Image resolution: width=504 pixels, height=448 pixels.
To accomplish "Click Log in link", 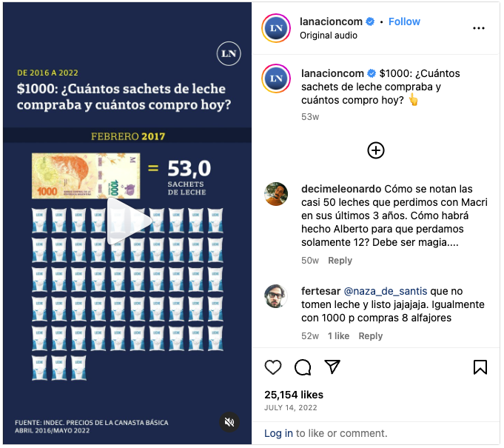I will click(278, 433).
